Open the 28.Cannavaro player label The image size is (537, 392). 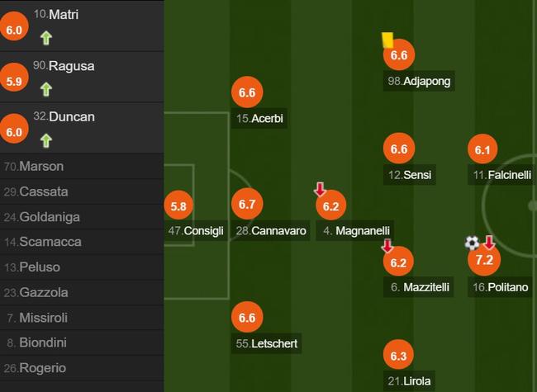pyautogui.click(x=270, y=230)
